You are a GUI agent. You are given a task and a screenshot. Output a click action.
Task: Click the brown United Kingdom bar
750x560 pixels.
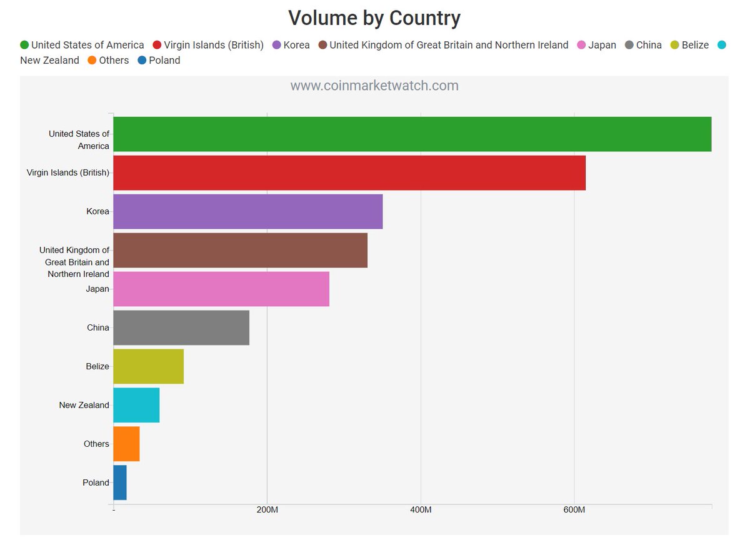point(241,250)
